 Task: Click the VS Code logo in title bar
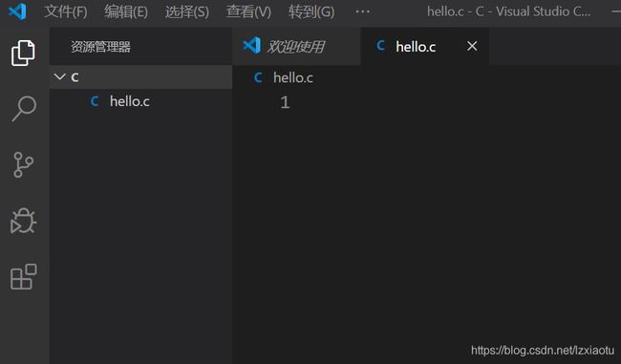(x=18, y=11)
